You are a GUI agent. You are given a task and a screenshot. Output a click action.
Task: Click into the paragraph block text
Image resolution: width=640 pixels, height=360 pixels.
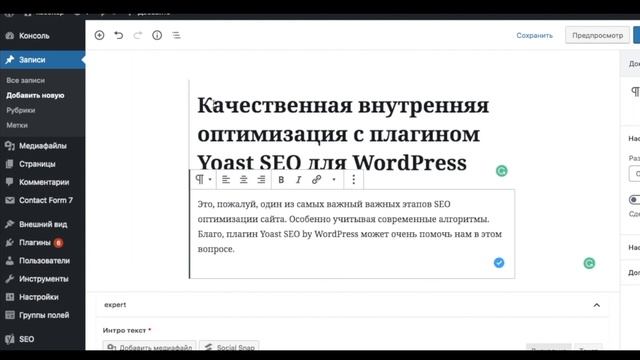(350, 226)
